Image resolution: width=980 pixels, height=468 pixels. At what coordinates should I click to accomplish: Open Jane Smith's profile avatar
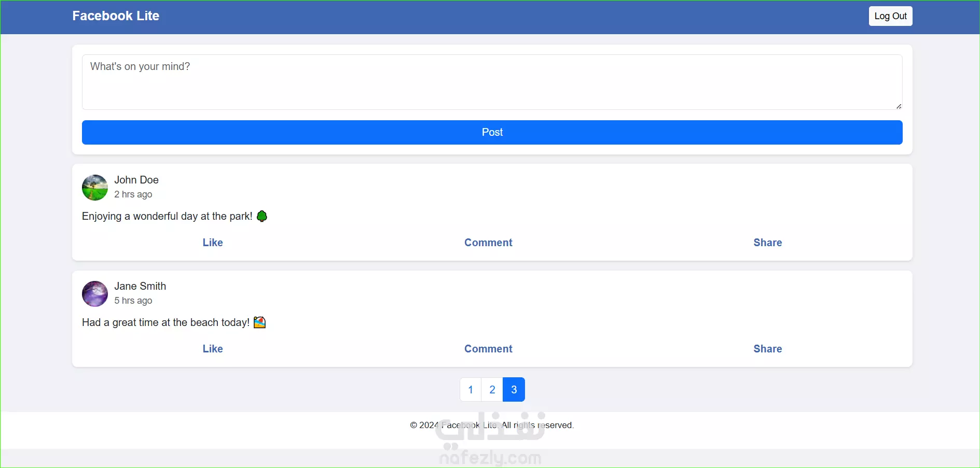click(95, 294)
